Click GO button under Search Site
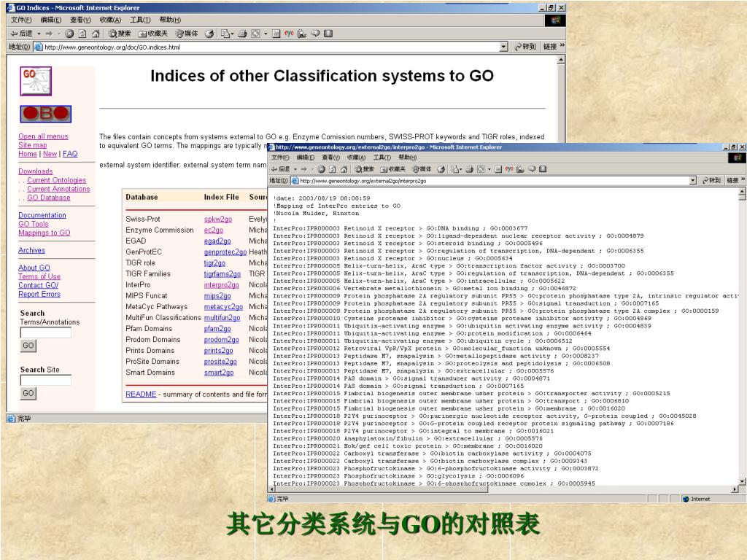 click(28, 393)
